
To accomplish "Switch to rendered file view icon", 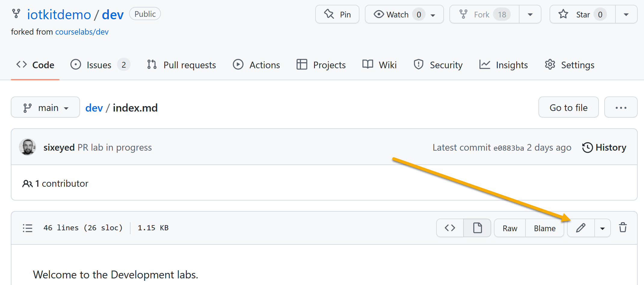I will pyautogui.click(x=477, y=228).
